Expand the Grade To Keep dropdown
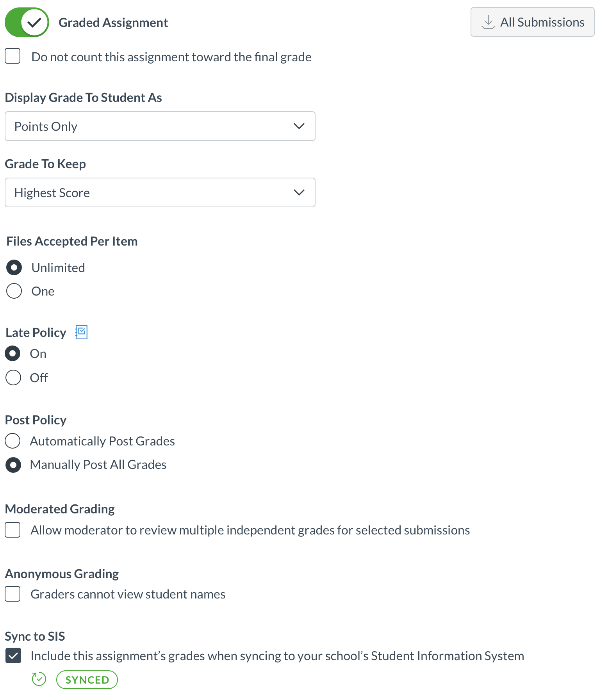Image resolution: width=601 pixels, height=700 pixels. (x=160, y=192)
